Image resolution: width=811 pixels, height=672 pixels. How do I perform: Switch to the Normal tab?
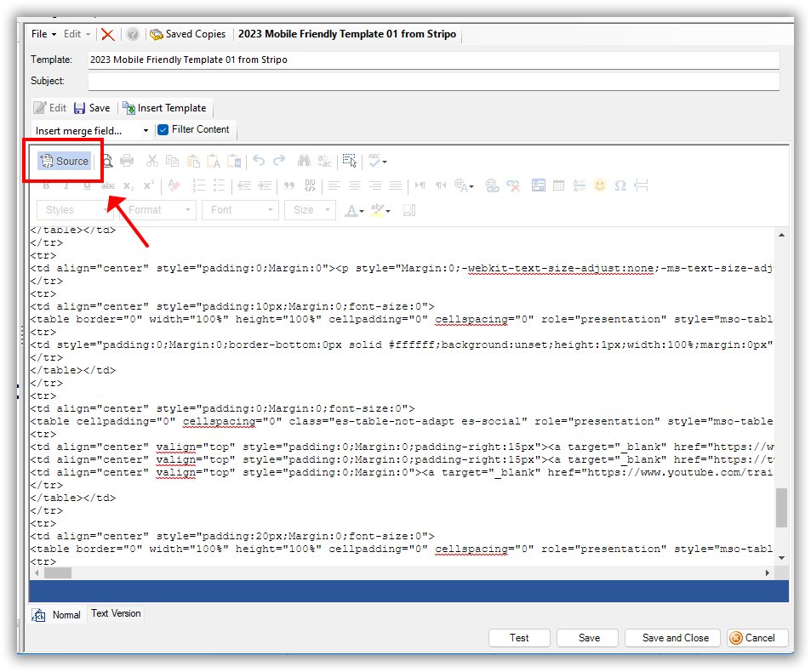tap(57, 615)
